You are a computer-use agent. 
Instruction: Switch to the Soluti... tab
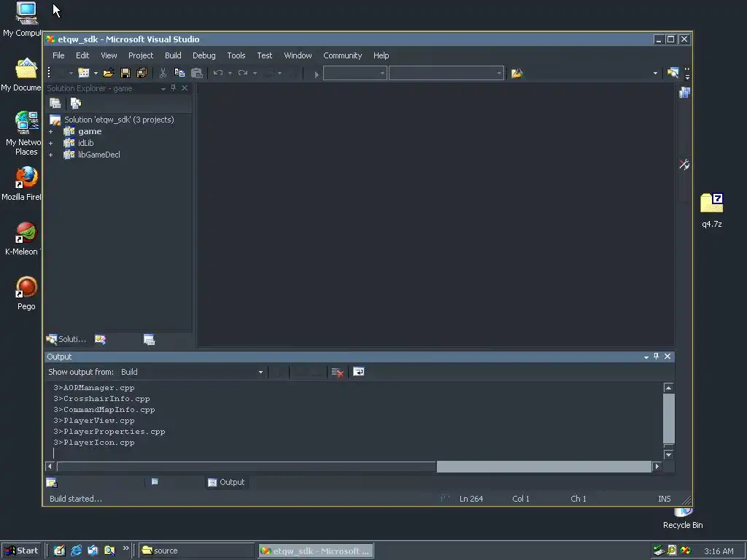[66, 339]
